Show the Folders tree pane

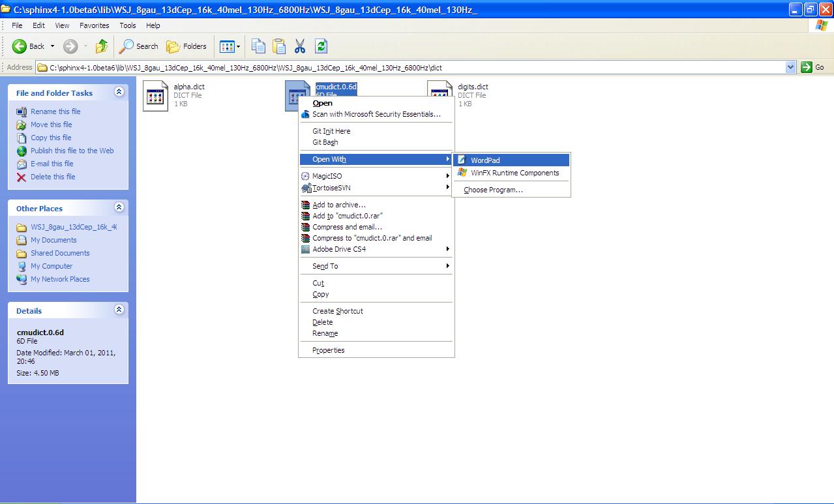coord(186,46)
